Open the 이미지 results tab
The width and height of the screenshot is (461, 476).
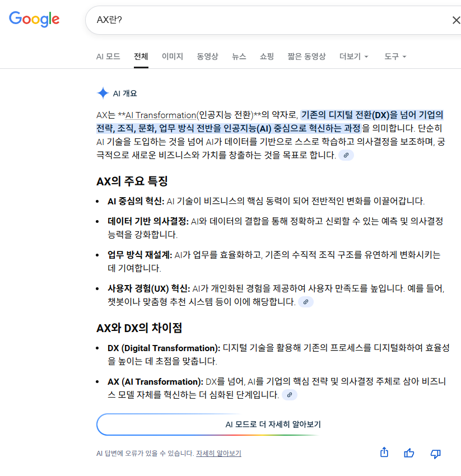coord(172,57)
